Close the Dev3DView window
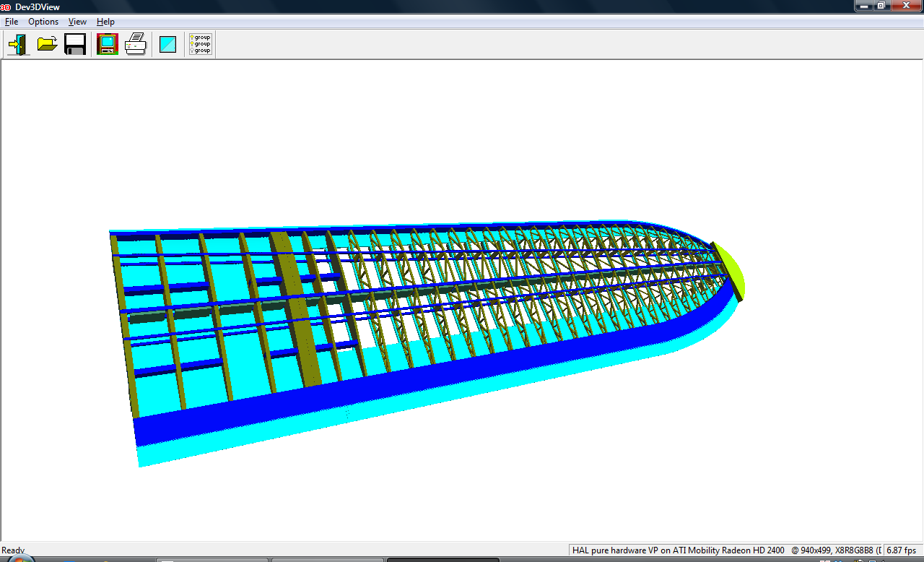The width and height of the screenshot is (924, 562). tap(906, 6)
